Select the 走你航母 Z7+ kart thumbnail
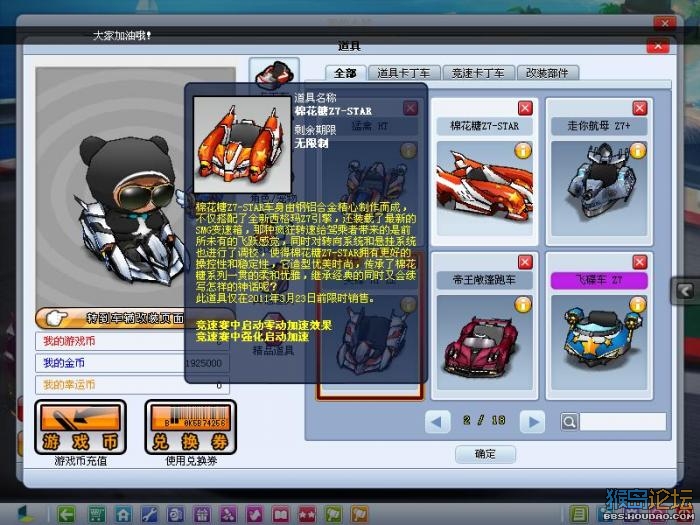The width and height of the screenshot is (700, 525). click(599, 188)
